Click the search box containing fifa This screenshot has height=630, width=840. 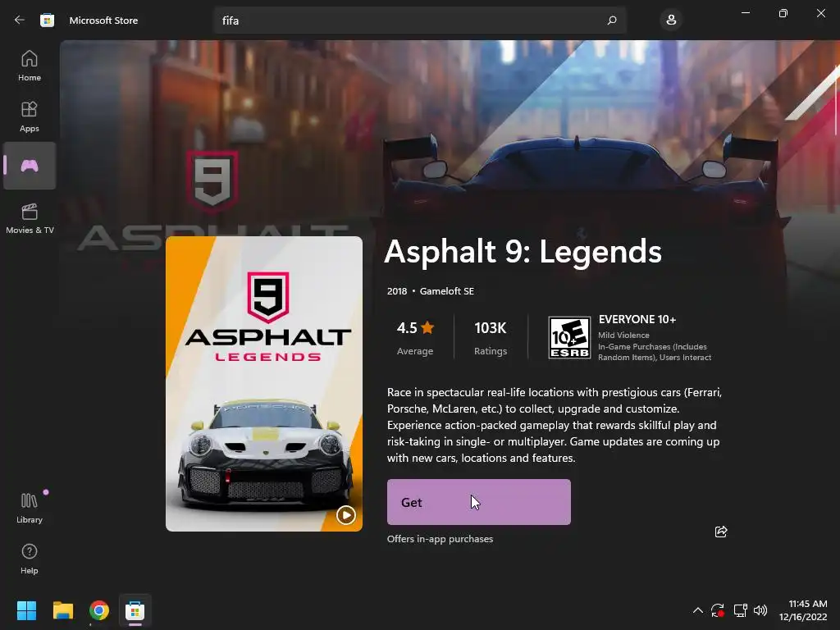pos(419,21)
